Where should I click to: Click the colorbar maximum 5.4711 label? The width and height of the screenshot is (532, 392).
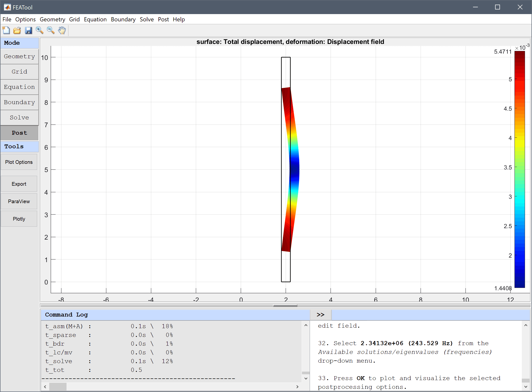(x=503, y=52)
